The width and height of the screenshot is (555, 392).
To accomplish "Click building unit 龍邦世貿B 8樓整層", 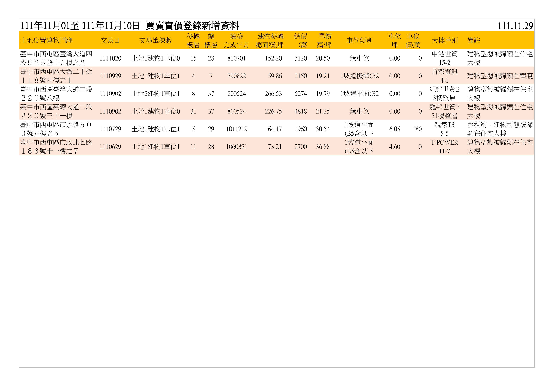I will click(445, 93).
